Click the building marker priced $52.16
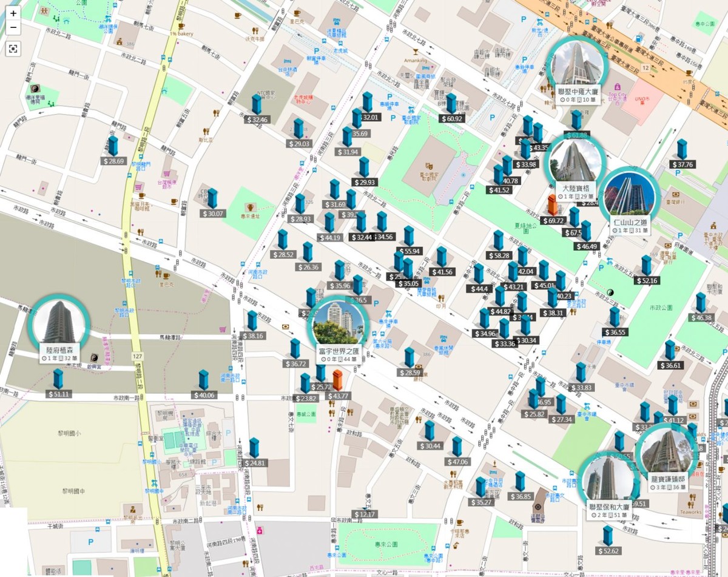This screenshot has width=728, height=577. click(x=647, y=270)
